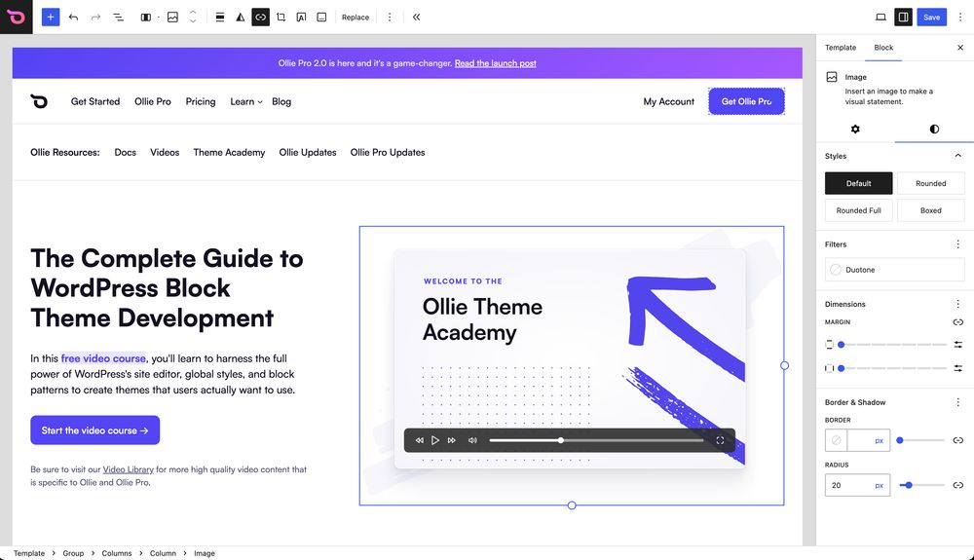The width and height of the screenshot is (974, 560).
Task: Unlink the margin sides
Action: click(x=957, y=322)
